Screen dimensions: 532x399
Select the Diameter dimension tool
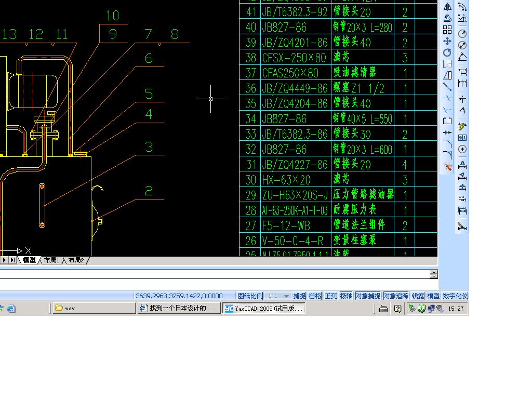(x=462, y=45)
